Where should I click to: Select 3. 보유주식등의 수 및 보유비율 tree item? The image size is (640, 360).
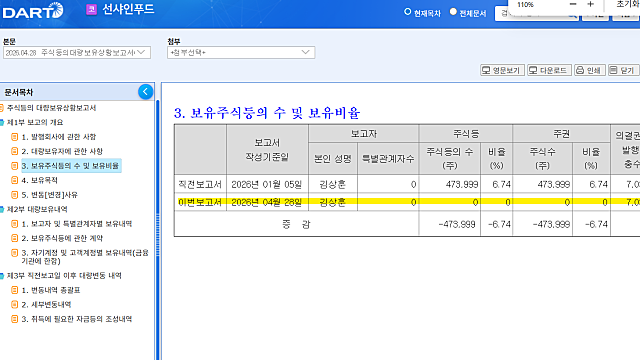tap(70, 166)
